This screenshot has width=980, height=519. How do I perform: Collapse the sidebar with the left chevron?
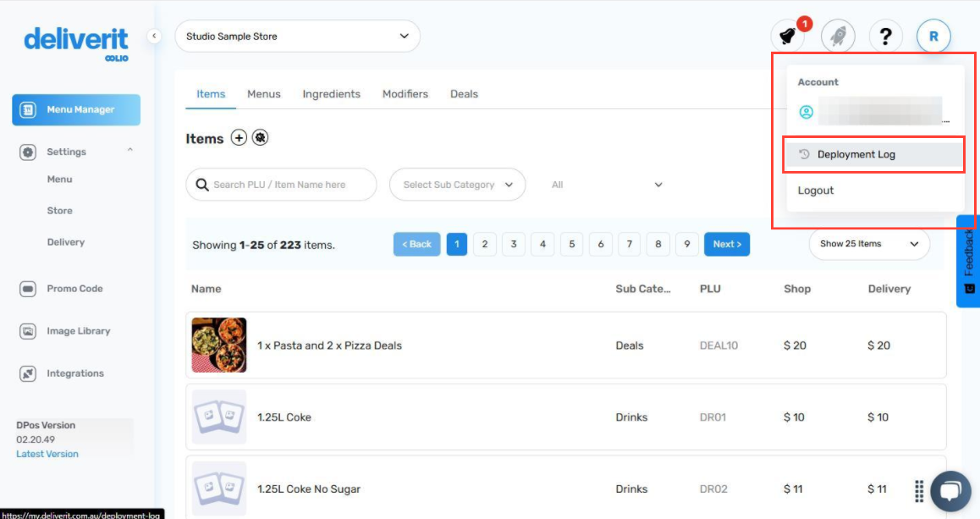[154, 36]
